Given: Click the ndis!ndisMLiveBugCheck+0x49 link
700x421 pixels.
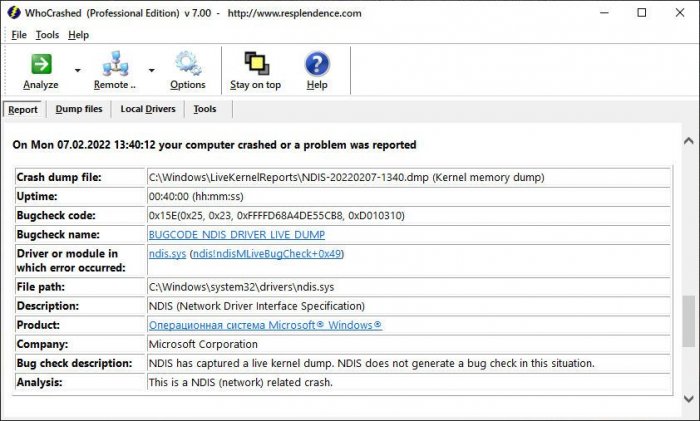Looking at the screenshot, I should tap(266, 254).
